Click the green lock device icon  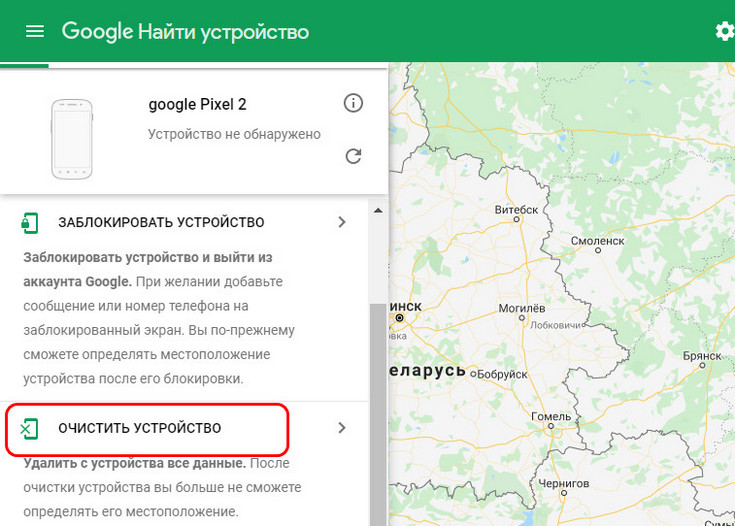30,222
